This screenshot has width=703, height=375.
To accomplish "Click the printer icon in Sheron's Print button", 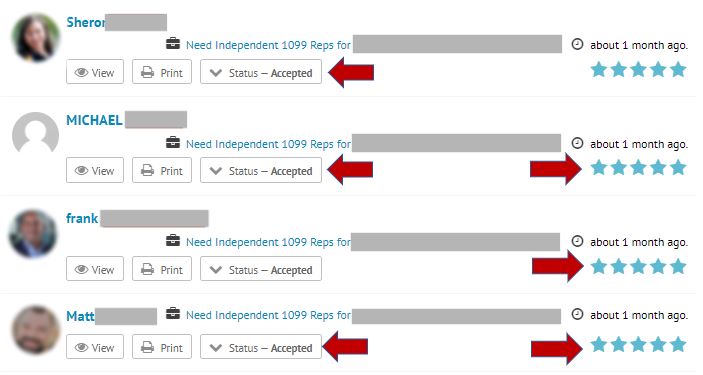I will point(148,72).
